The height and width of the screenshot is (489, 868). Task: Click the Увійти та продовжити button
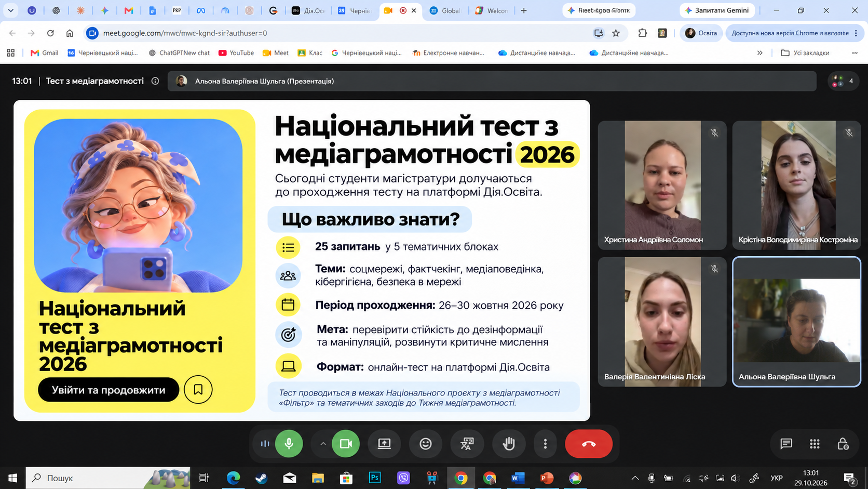click(x=108, y=390)
